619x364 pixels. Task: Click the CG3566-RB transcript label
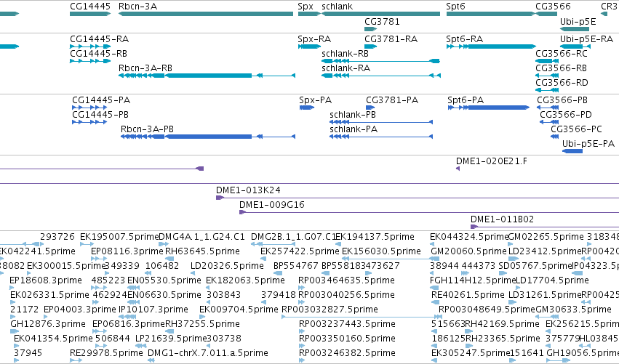(561, 68)
